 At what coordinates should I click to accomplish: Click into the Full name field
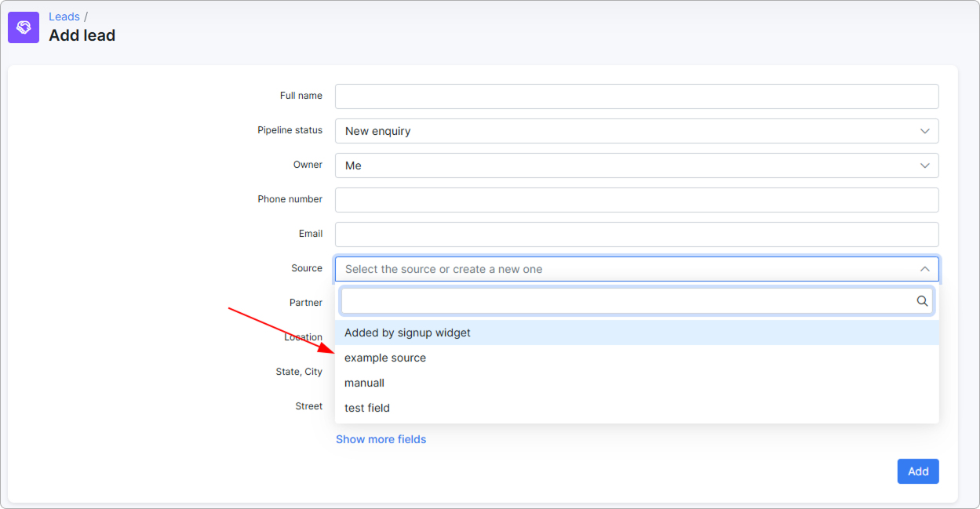[x=636, y=96]
